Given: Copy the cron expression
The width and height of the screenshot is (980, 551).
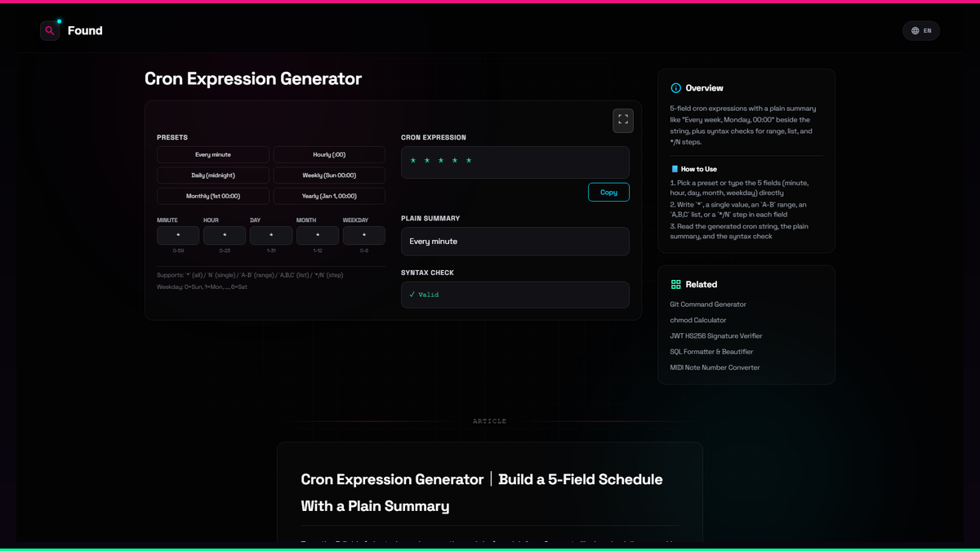Looking at the screenshot, I should pos(608,192).
